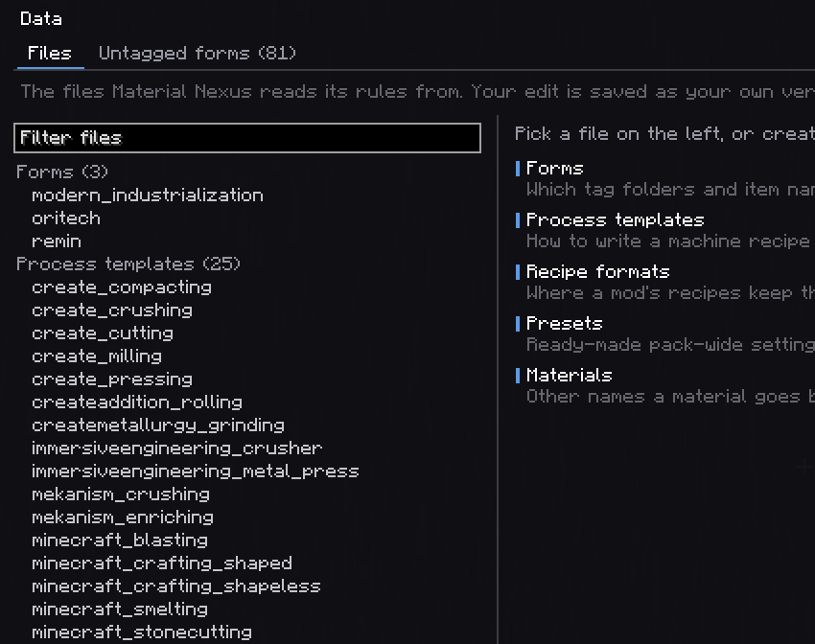Click the Filter files input field
Image resolution: width=815 pixels, height=644 pixels.
(247, 138)
